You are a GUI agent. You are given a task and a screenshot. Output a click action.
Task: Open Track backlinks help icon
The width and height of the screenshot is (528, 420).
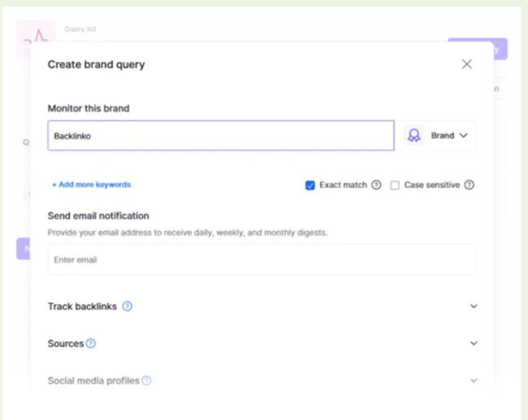[127, 306]
